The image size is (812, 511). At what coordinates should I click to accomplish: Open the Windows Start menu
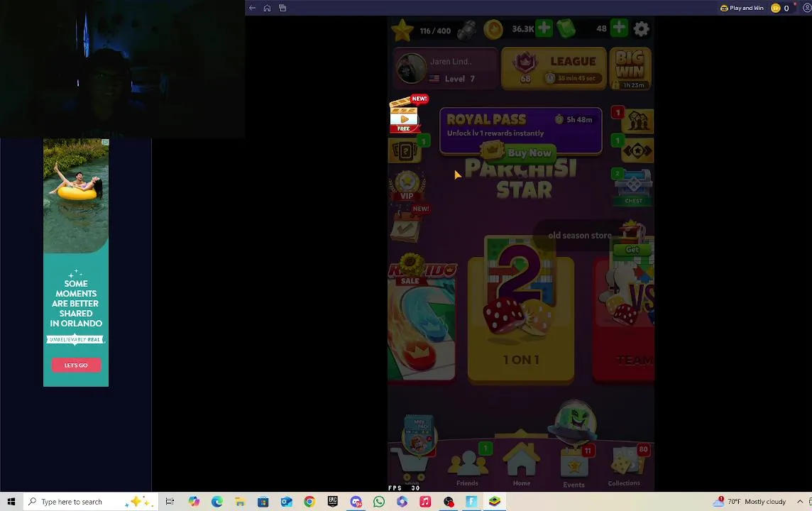coord(11,501)
